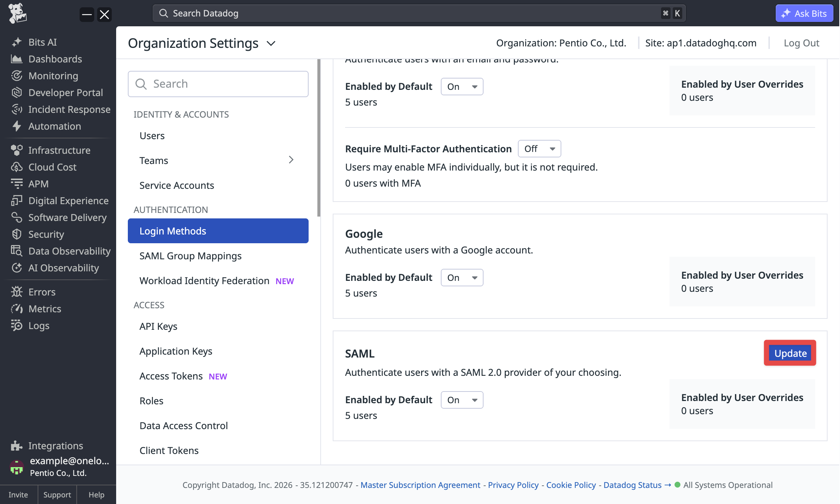This screenshot has height=504, width=840.
Task: Open the Datadog Status link
Action: pyautogui.click(x=637, y=485)
